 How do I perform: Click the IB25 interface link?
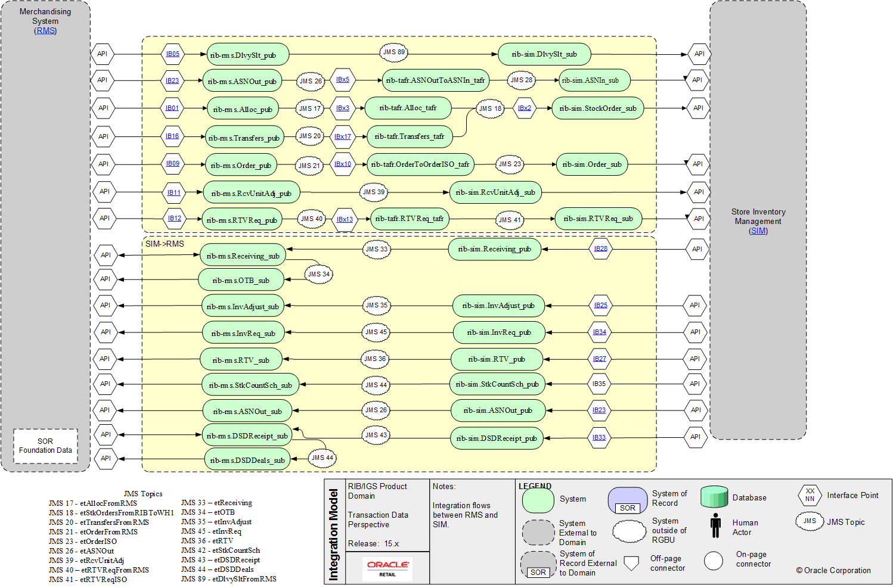point(601,305)
